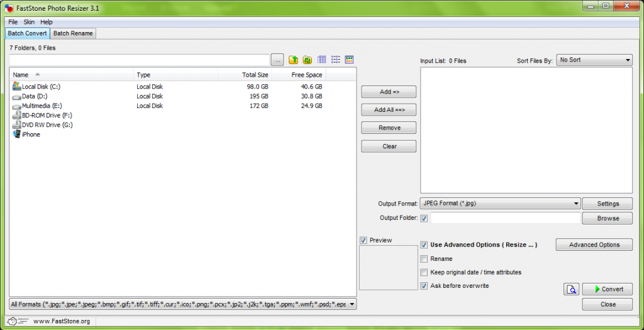Click the Add All ==> button
Image resolution: width=644 pixels, height=330 pixels.
(389, 110)
